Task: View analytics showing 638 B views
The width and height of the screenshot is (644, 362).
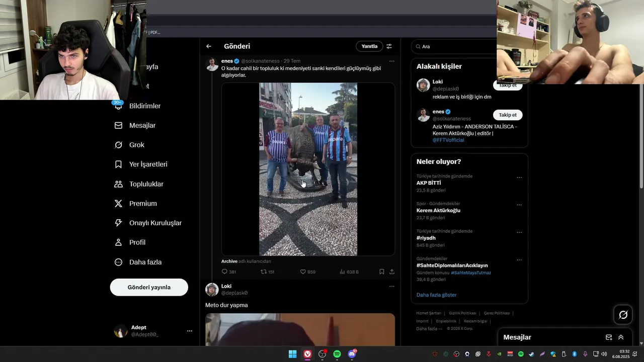Action: tap(349, 271)
